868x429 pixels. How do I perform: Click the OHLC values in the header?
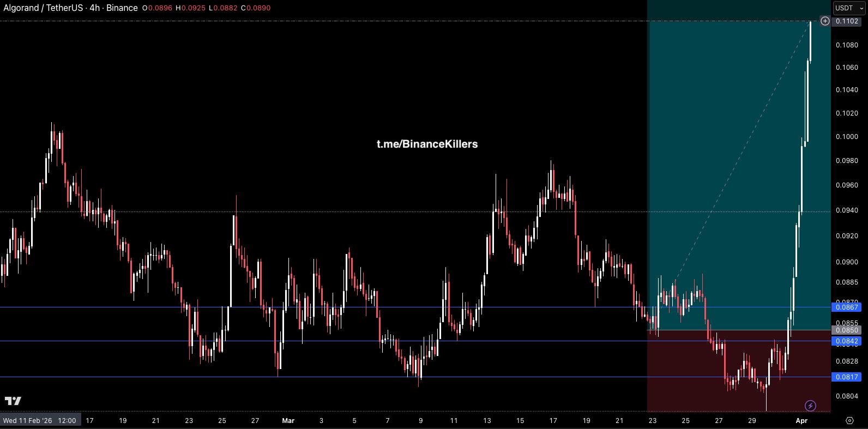[206, 8]
